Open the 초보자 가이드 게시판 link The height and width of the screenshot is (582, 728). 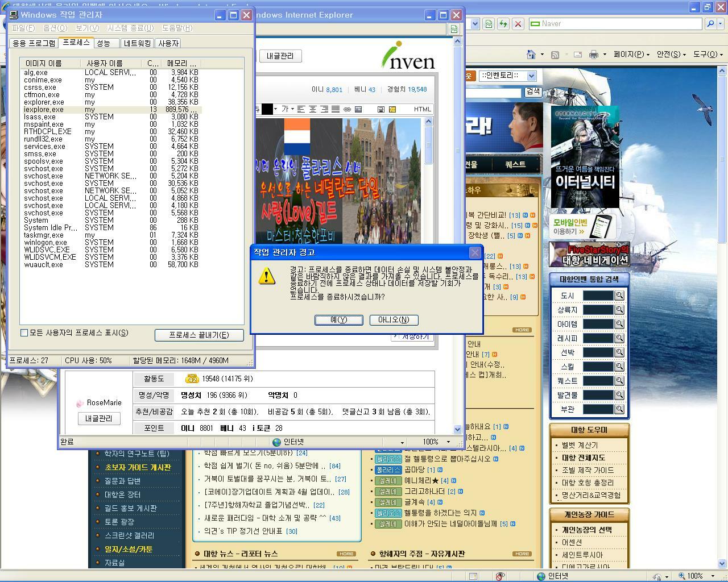[138, 467]
